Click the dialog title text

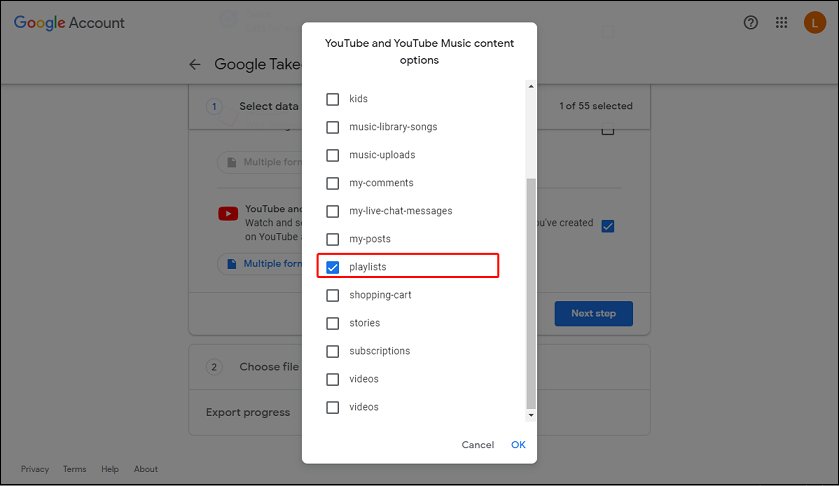pyautogui.click(x=420, y=51)
